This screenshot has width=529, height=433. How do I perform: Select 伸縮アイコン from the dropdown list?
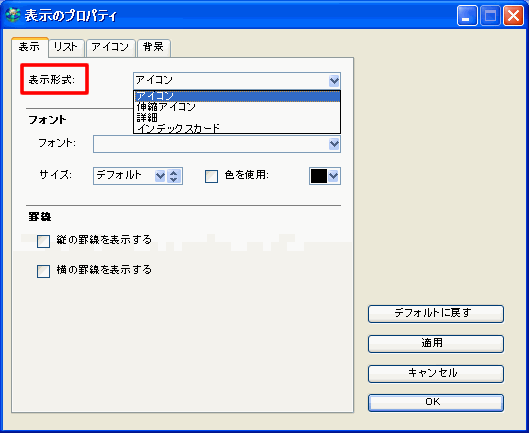pyautogui.click(x=237, y=107)
